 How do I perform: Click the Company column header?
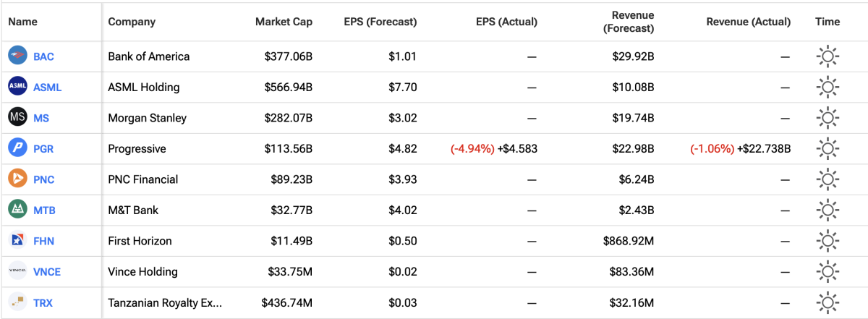click(x=132, y=22)
